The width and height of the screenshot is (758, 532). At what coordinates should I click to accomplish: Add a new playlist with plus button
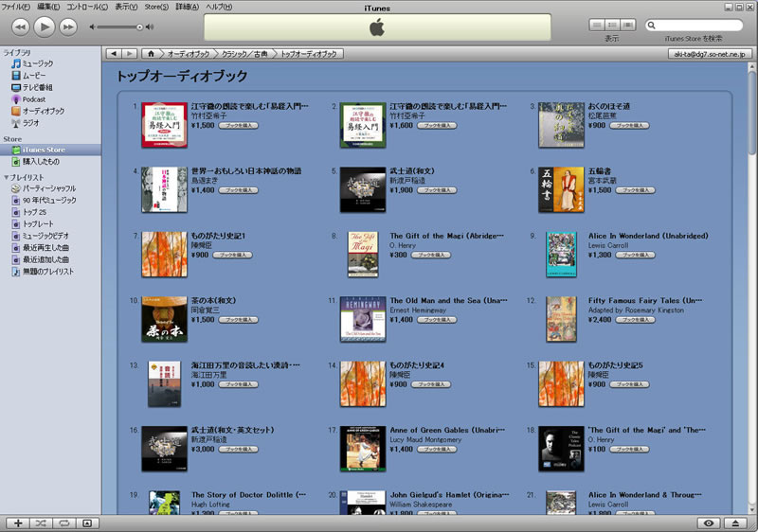click(18, 523)
